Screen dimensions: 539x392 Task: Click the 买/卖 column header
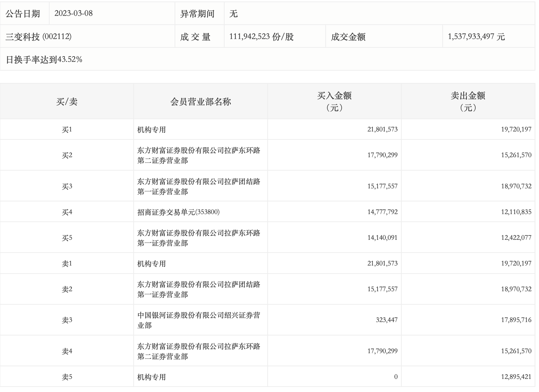pos(67,101)
